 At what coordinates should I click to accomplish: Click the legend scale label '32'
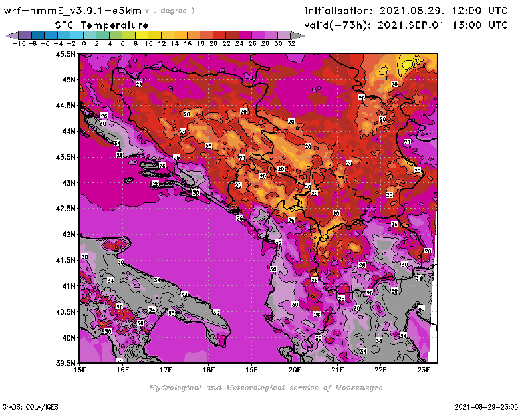point(291,43)
